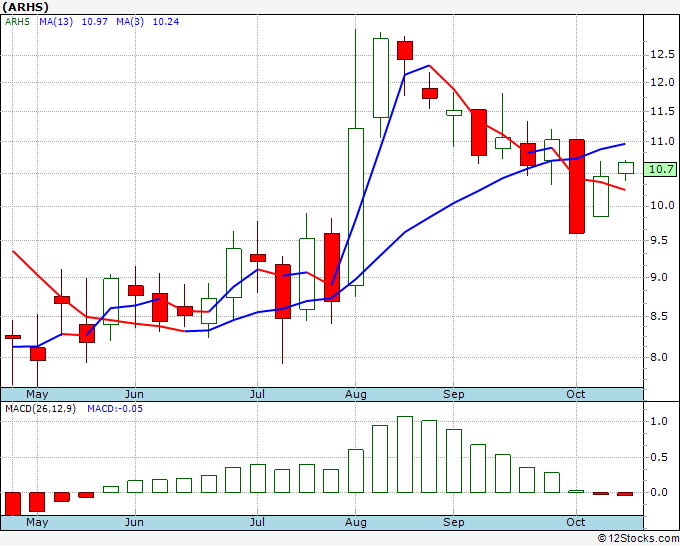Select the tallest green MACD histogram bar
Image resolution: width=680 pixels, height=546 pixels.
point(405,454)
